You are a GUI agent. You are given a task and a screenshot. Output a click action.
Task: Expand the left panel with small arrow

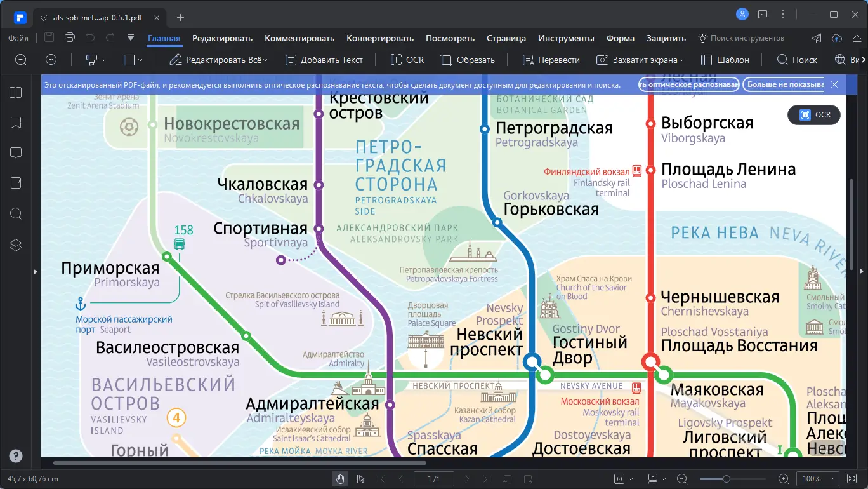pyautogui.click(x=36, y=272)
